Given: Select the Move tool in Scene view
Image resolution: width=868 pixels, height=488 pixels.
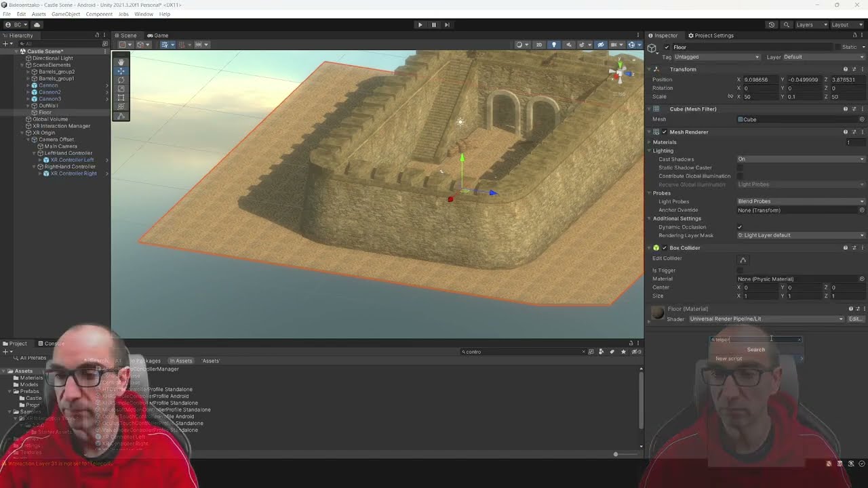Looking at the screenshot, I should (x=121, y=70).
